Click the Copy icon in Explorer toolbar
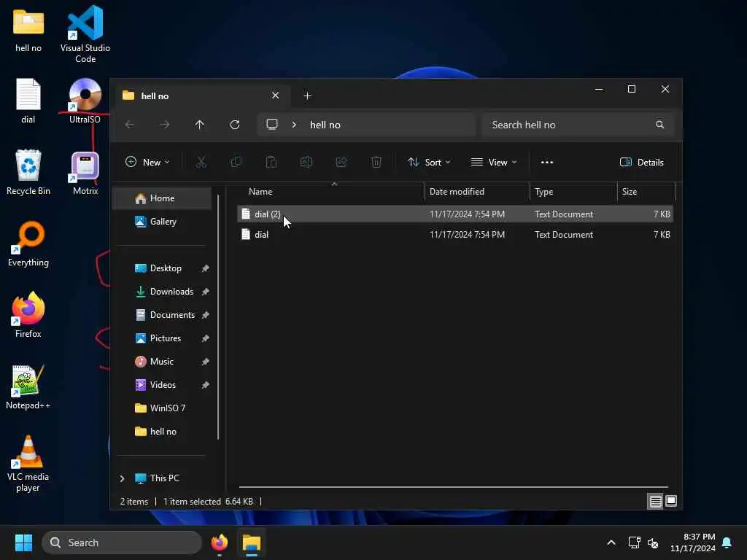Viewport: 747px width, 560px height. click(236, 163)
